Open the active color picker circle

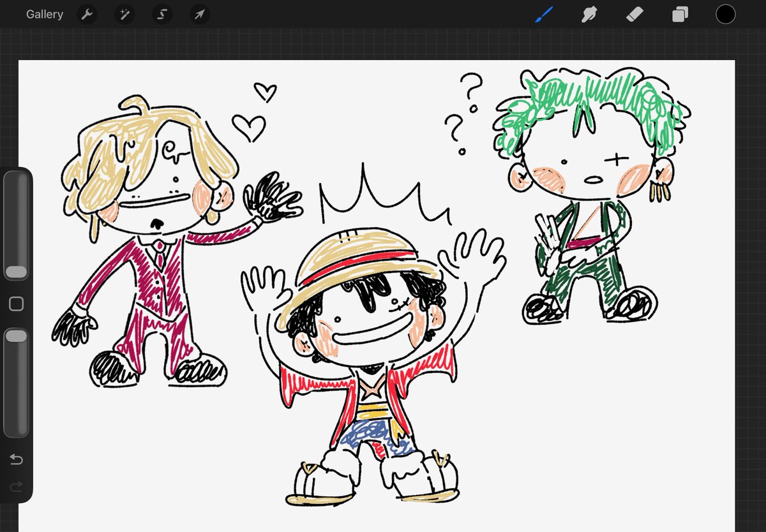click(725, 14)
